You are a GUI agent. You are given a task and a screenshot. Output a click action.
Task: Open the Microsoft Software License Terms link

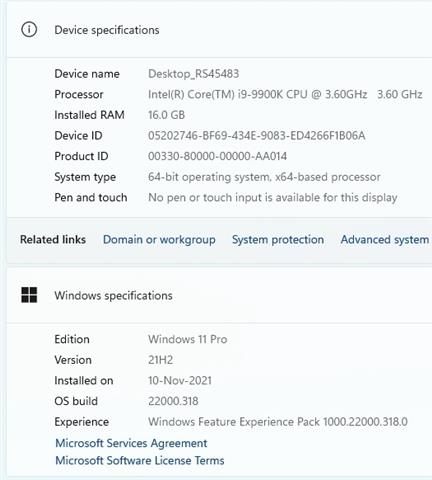(140, 461)
